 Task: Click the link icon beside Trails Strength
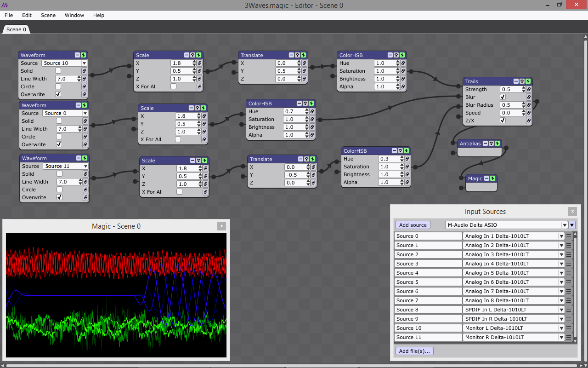tap(529, 89)
